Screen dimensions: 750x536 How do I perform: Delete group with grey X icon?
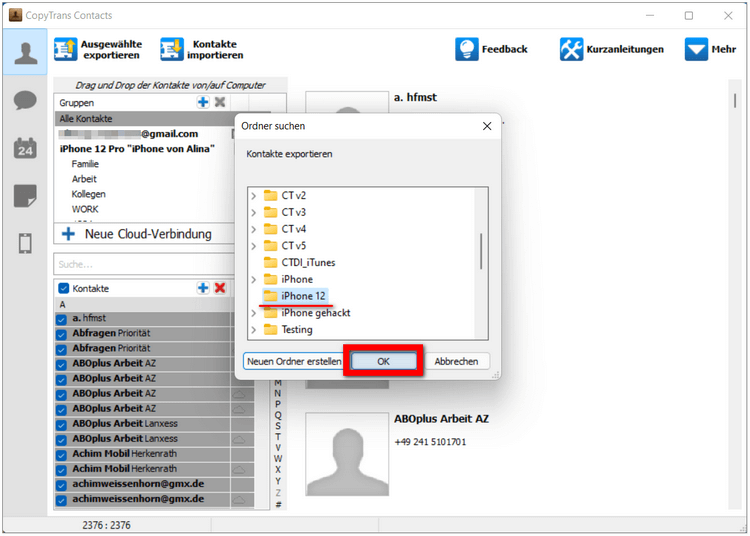[220, 102]
